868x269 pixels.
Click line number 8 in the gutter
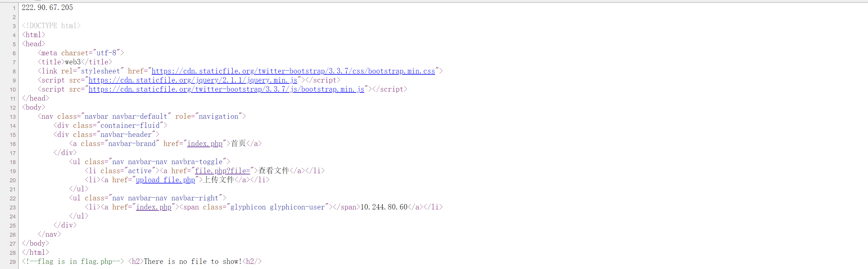[x=14, y=71]
